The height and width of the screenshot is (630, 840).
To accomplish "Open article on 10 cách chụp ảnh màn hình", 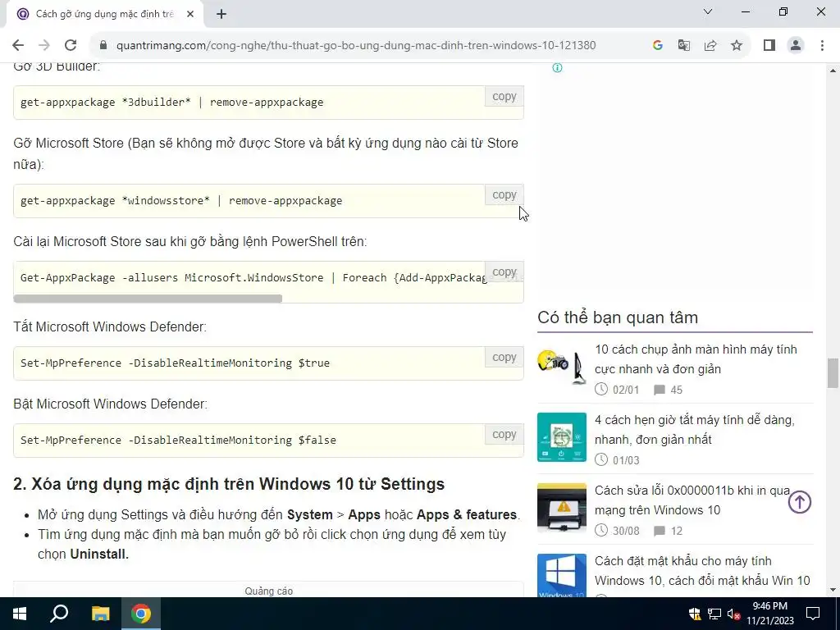I will 696,359.
